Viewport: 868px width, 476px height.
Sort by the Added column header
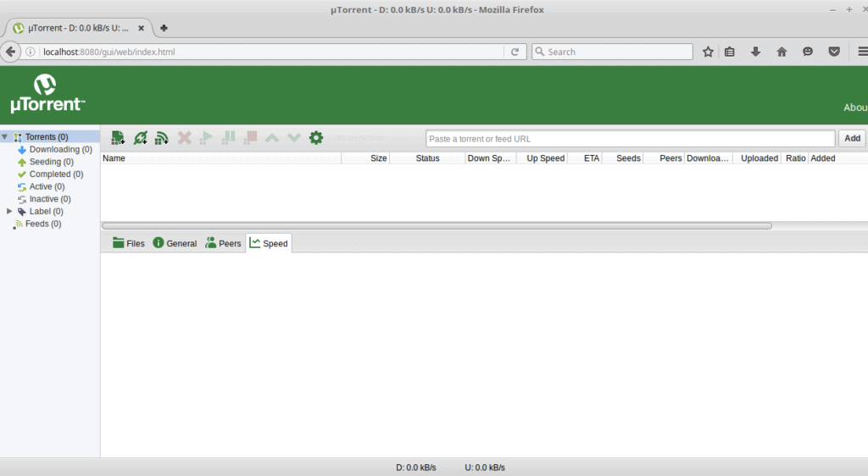point(837,158)
